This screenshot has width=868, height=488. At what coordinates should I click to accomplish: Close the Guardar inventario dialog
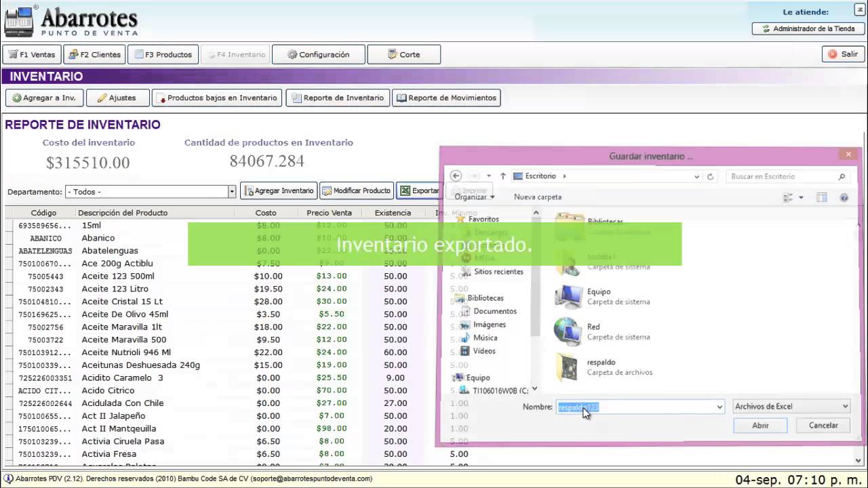[848, 155]
